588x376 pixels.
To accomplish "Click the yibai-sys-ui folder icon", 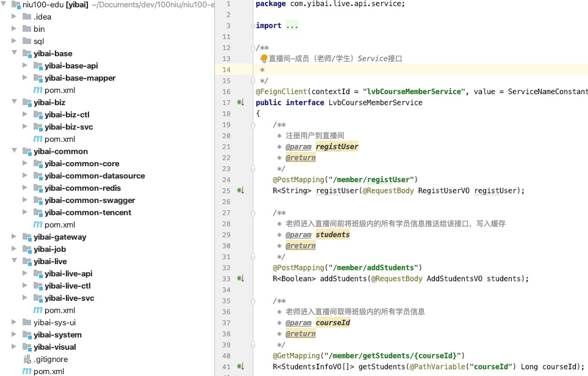I will pos(27,322).
